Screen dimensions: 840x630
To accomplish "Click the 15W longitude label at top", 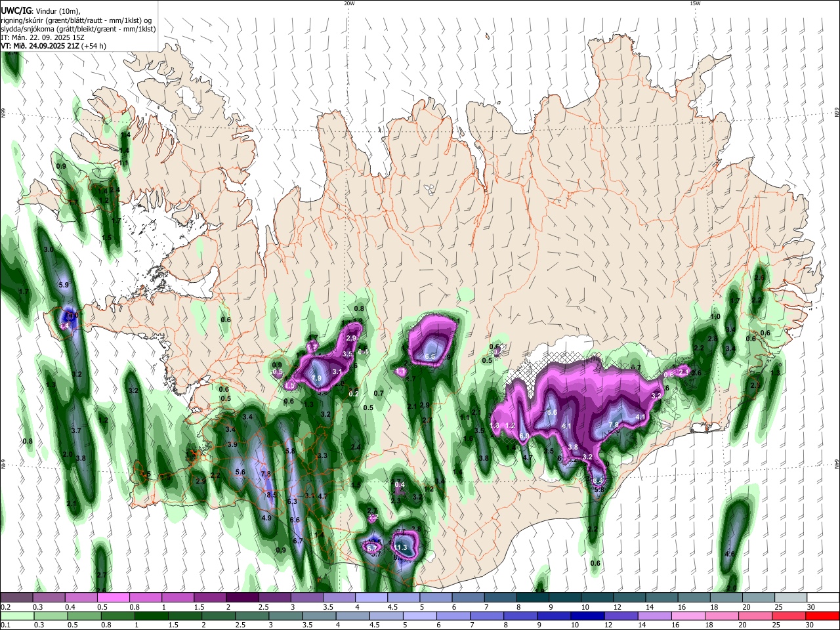I will point(695,3).
